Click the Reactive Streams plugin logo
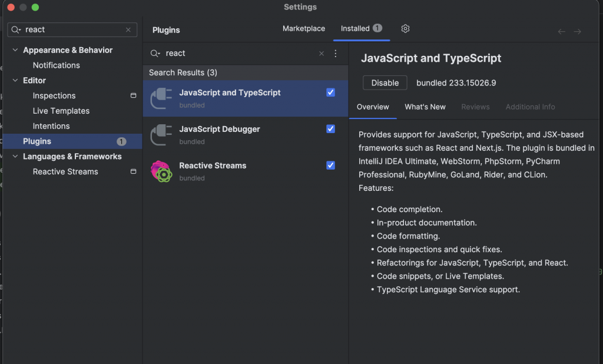 tap(161, 171)
